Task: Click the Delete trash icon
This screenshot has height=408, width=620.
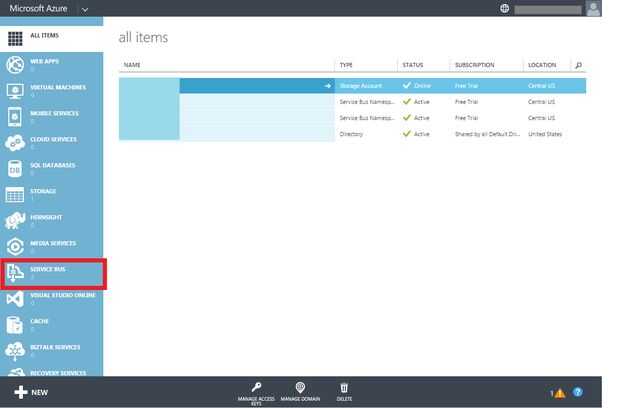Action: click(x=344, y=388)
